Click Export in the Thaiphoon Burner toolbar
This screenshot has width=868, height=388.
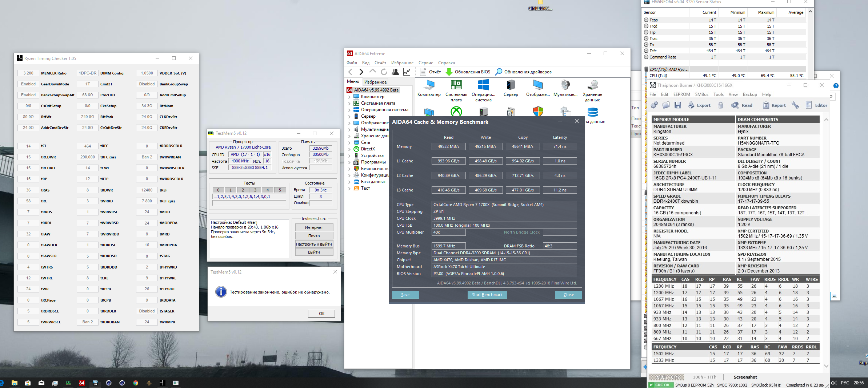tap(699, 105)
